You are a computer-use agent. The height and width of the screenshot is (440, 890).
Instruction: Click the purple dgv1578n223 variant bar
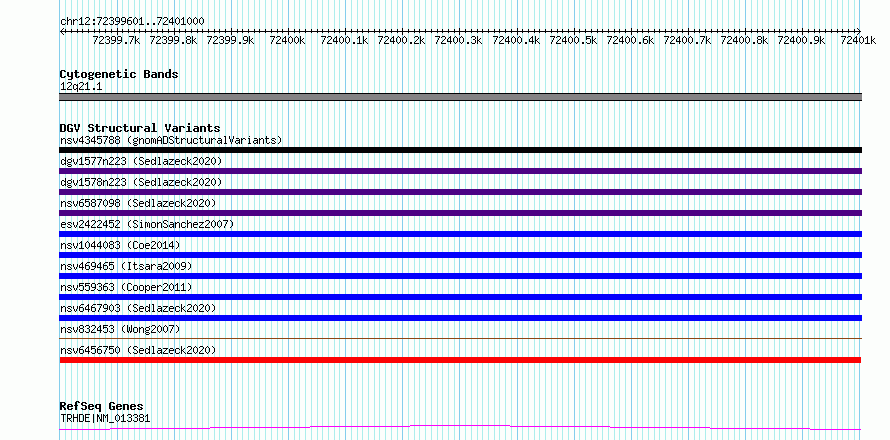click(x=460, y=192)
